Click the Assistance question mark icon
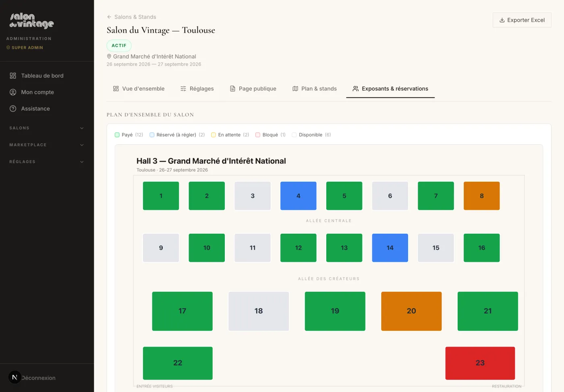The height and width of the screenshot is (392, 564). click(x=13, y=109)
